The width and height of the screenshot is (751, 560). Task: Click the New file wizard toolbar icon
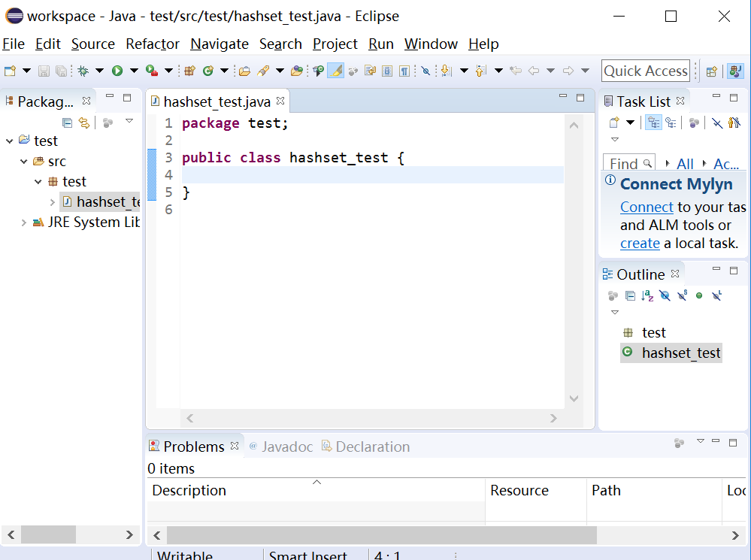coord(10,71)
